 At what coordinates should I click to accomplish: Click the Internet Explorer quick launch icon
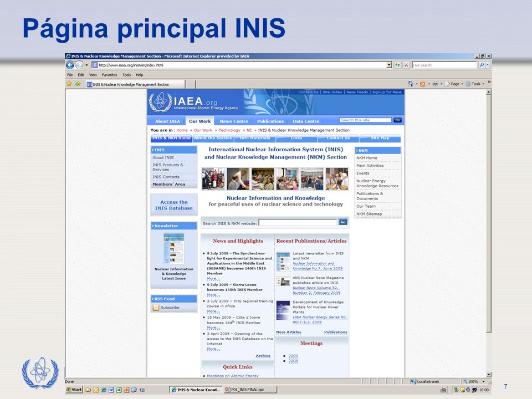(x=104, y=390)
